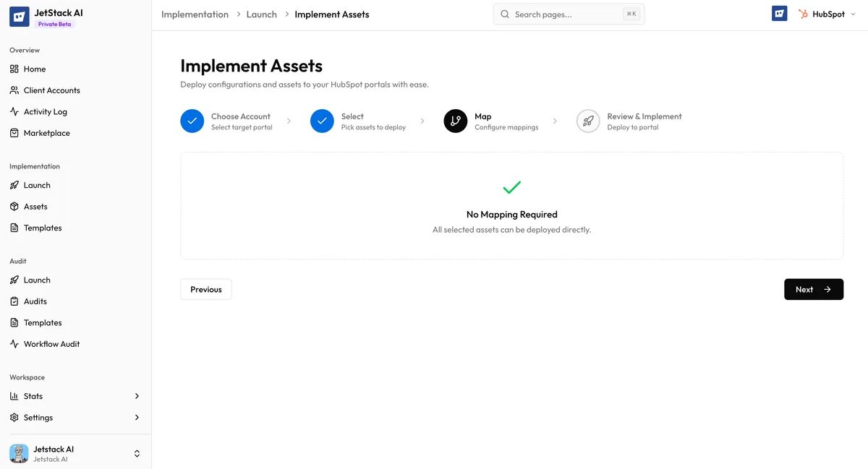
Task: Open the JetStack app icon in top bar
Action: click(779, 13)
